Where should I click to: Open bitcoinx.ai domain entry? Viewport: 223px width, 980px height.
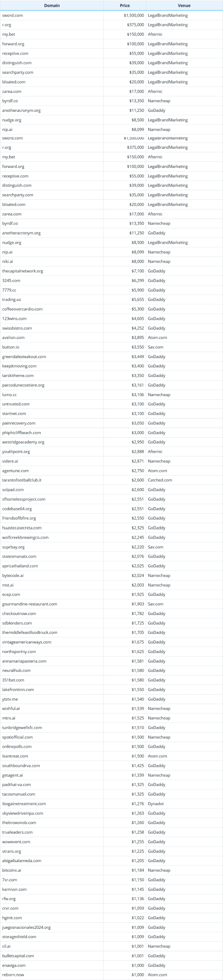pyautogui.click(x=11, y=870)
